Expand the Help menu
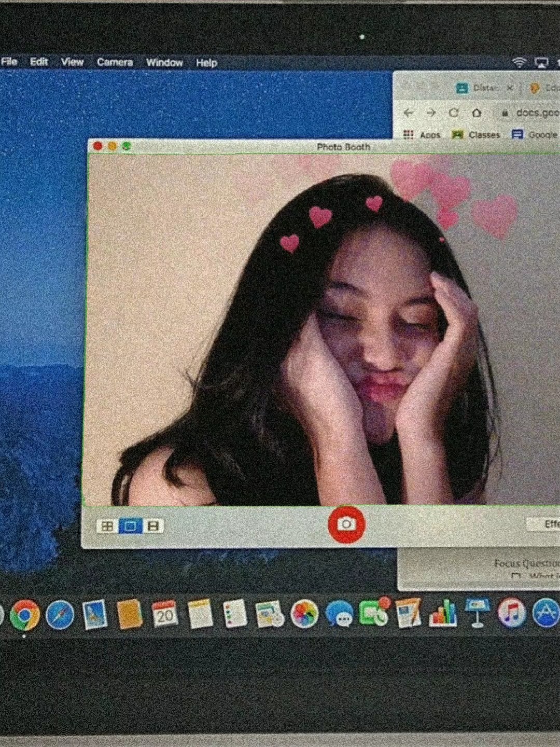The width and height of the screenshot is (560, 747). pos(206,63)
